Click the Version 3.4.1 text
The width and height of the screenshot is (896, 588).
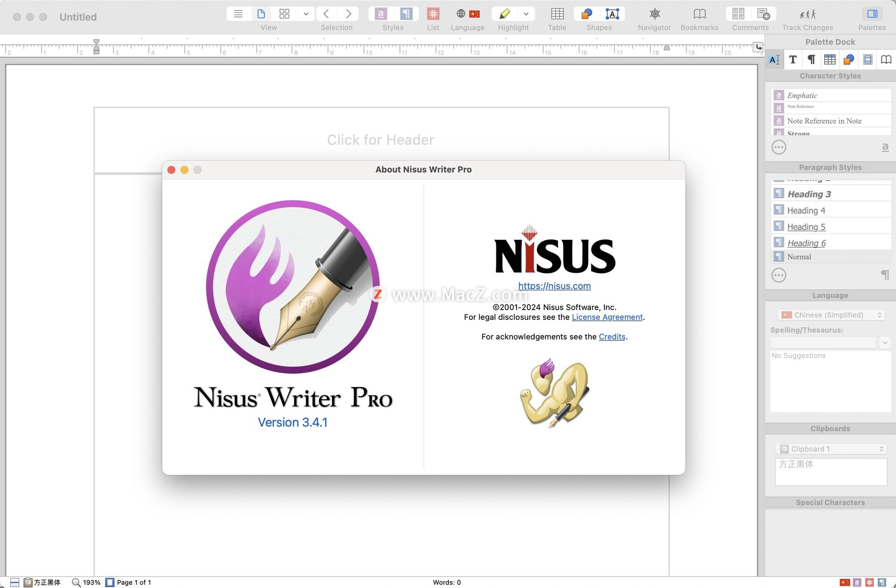coord(293,422)
